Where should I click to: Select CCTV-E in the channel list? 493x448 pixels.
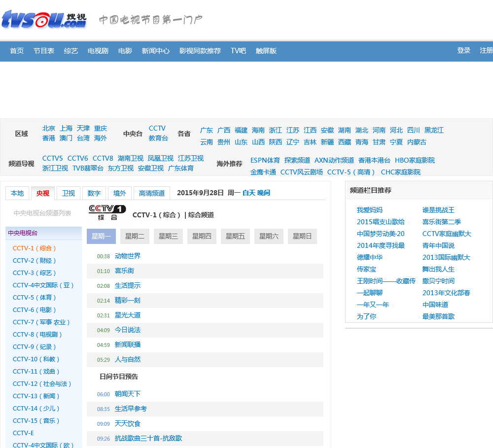23,433
